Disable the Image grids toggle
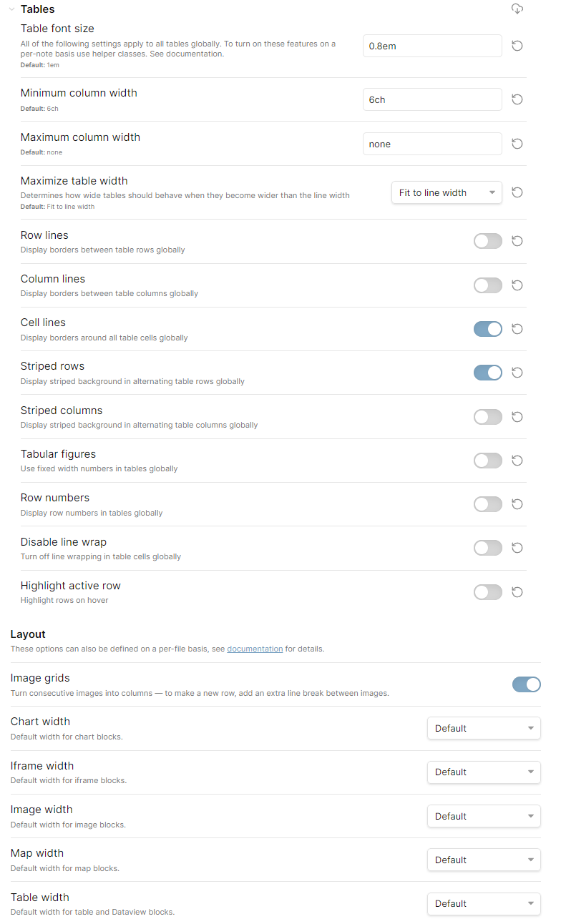 (x=526, y=684)
